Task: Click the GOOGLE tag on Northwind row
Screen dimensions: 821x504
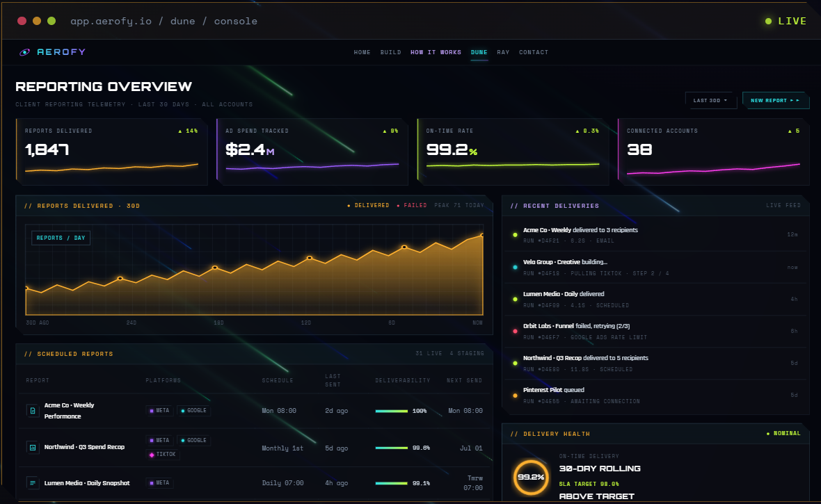Action: tap(193, 441)
